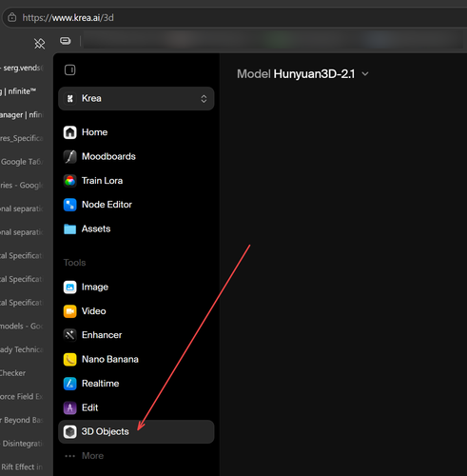The height and width of the screenshot is (476, 467).
Task: Click the workspace switcher up-down arrows
Action: point(204,99)
